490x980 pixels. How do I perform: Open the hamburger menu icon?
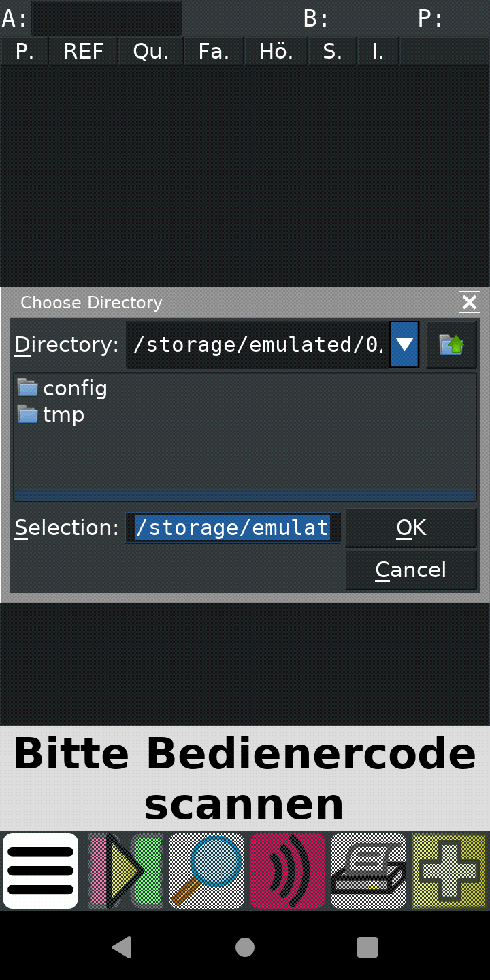coord(41,870)
